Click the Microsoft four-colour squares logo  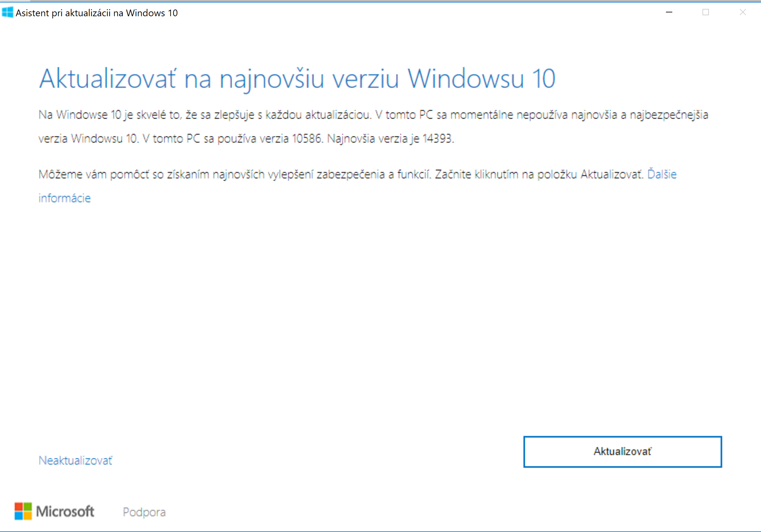23,511
